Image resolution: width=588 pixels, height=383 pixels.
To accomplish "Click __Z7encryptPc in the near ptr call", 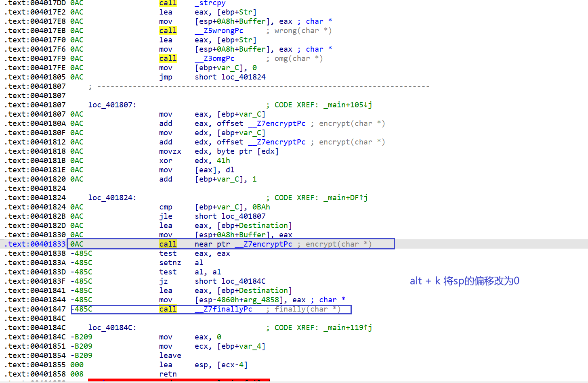I will click(x=268, y=244).
